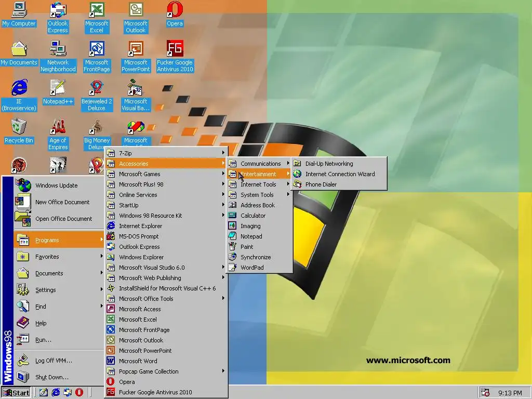The image size is (532, 399).
Task: Expand the Microsoft Visual Studio 6.0 submenu
Action: [x=166, y=268]
